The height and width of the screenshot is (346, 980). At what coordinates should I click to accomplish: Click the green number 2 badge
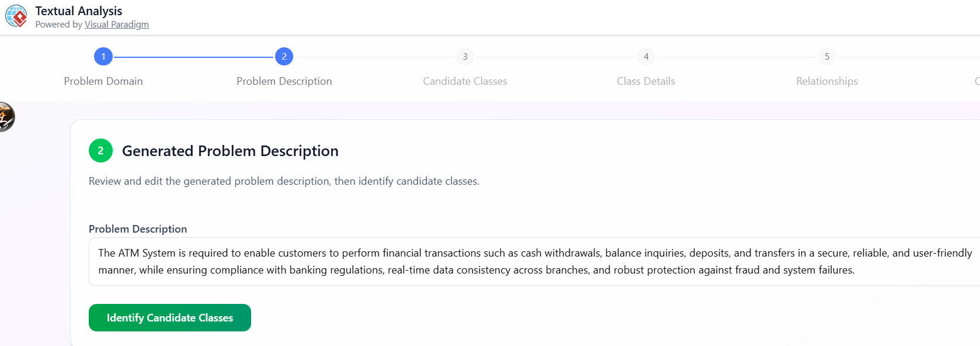[100, 151]
